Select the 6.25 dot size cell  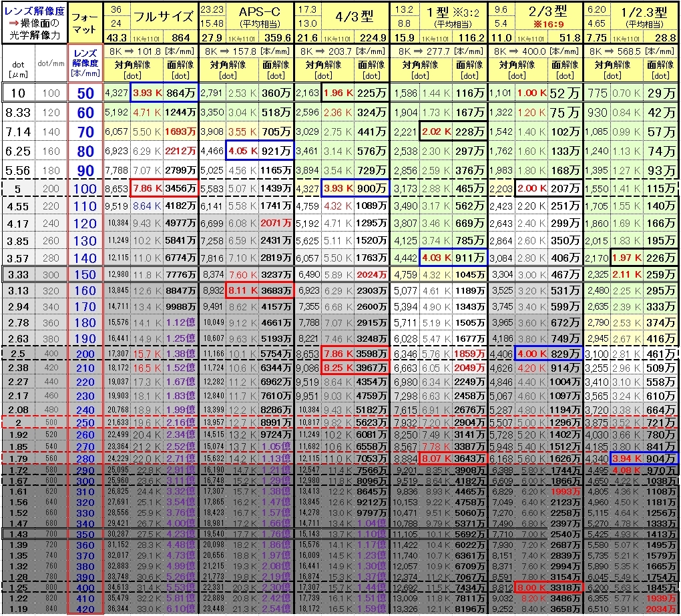[18, 151]
